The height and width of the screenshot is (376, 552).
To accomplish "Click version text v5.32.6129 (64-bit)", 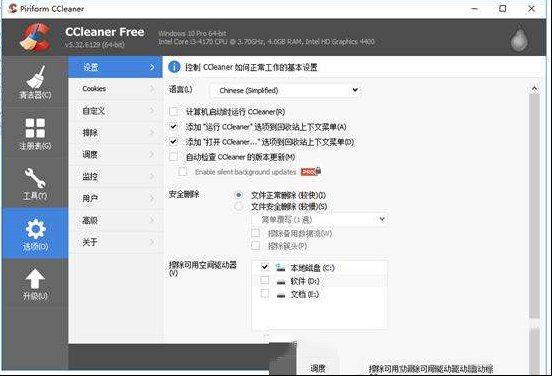I will [x=95, y=45].
